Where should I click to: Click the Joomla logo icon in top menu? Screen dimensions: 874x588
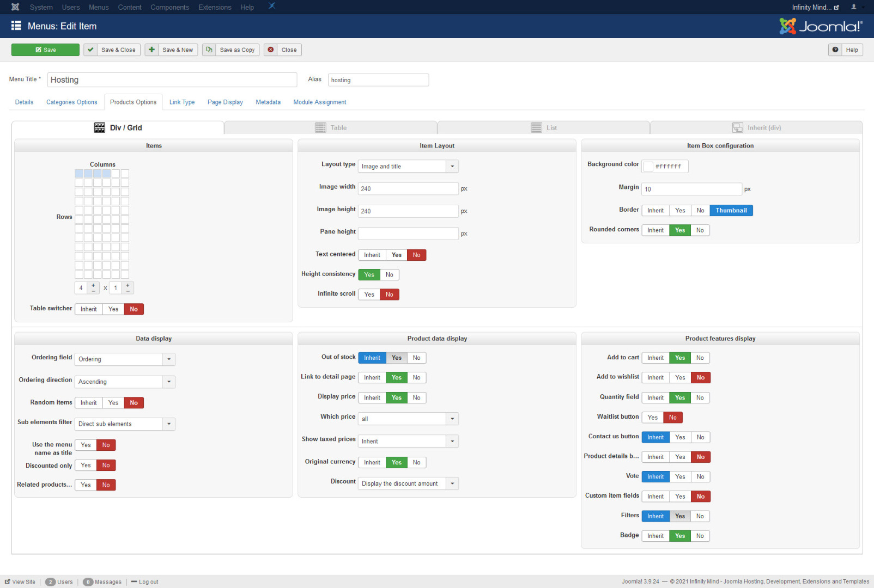15,7
